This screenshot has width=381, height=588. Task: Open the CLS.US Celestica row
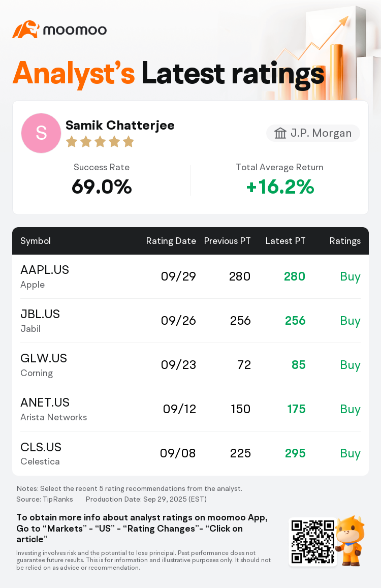click(190, 453)
